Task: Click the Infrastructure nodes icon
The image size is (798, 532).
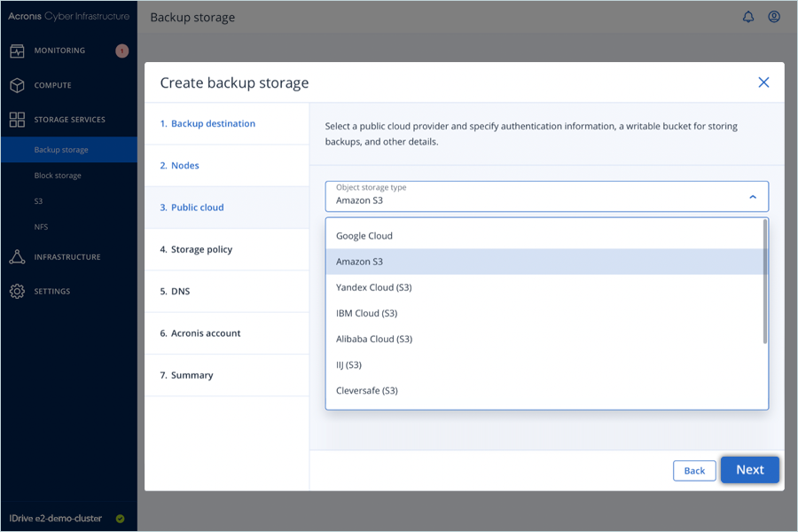Action: tap(17, 257)
